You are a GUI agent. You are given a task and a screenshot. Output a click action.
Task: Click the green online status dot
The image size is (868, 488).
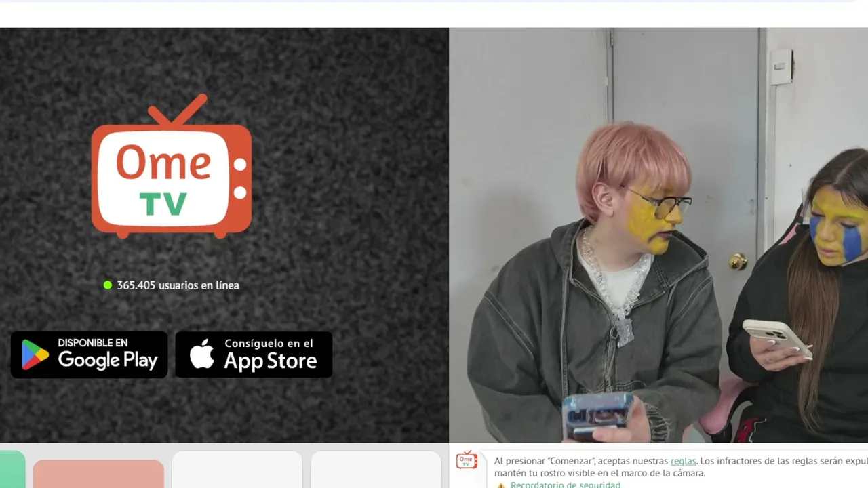[107, 285]
